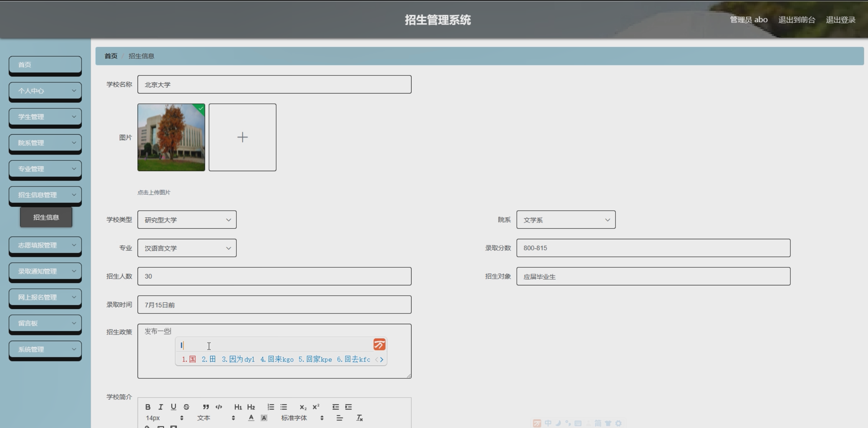Apply superscript formatting

coord(316,407)
